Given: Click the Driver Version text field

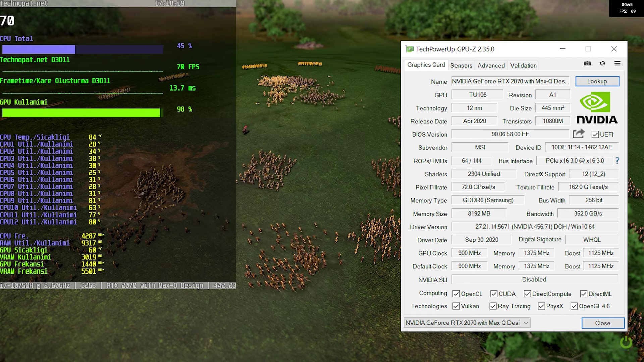Looking at the screenshot, I should pos(535,227).
